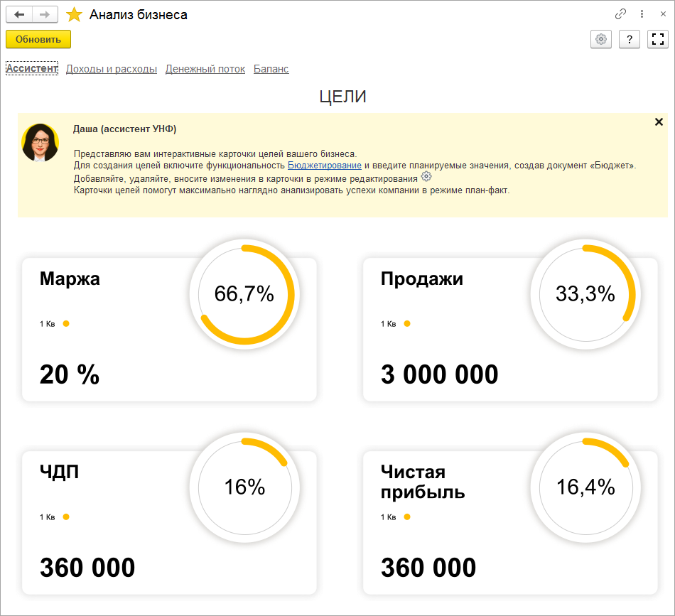This screenshot has width=675, height=616.
Task: Switch to the Ассистент tab
Action: tap(32, 68)
